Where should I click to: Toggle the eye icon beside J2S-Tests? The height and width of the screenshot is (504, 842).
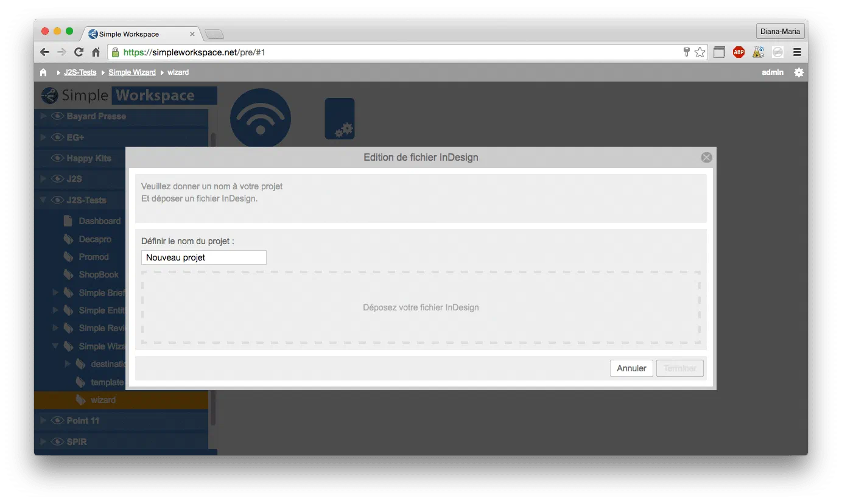58,200
